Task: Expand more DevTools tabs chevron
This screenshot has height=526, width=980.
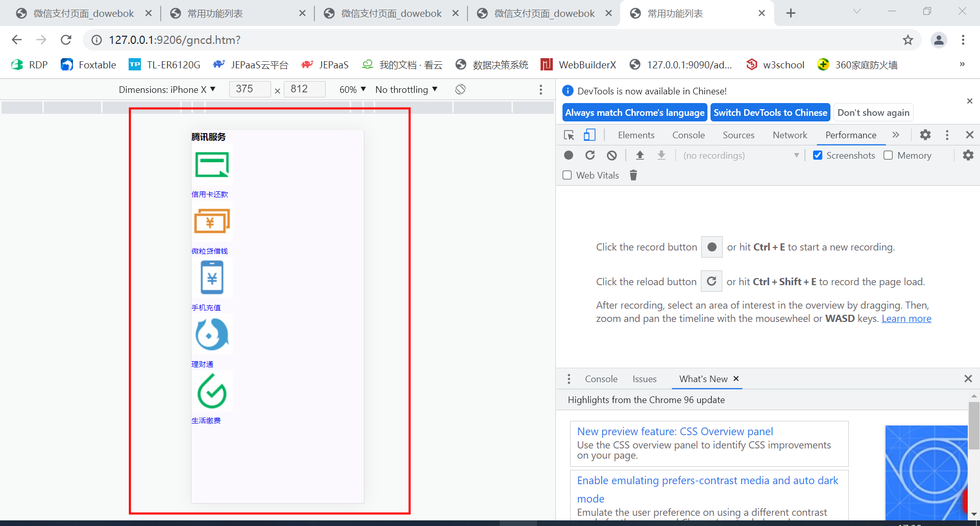Action: tap(896, 135)
